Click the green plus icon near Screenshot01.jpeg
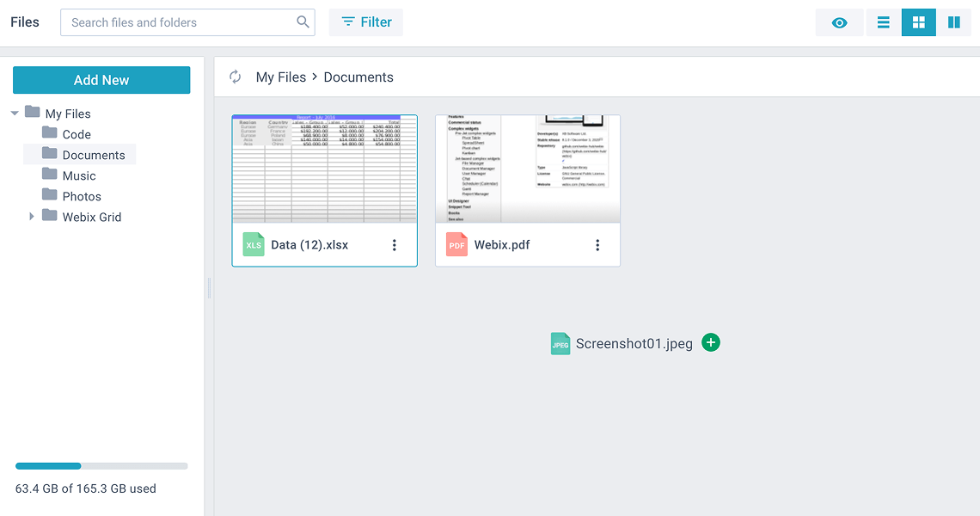This screenshot has width=980, height=516. coord(711,342)
